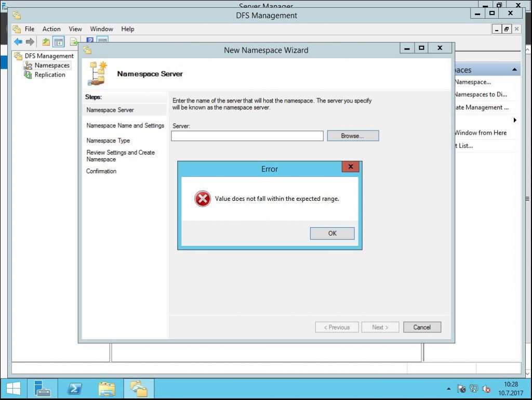Click the Action Center flag icon in the tray
This screenshot has height=400, width=532.
coord(461,389)
